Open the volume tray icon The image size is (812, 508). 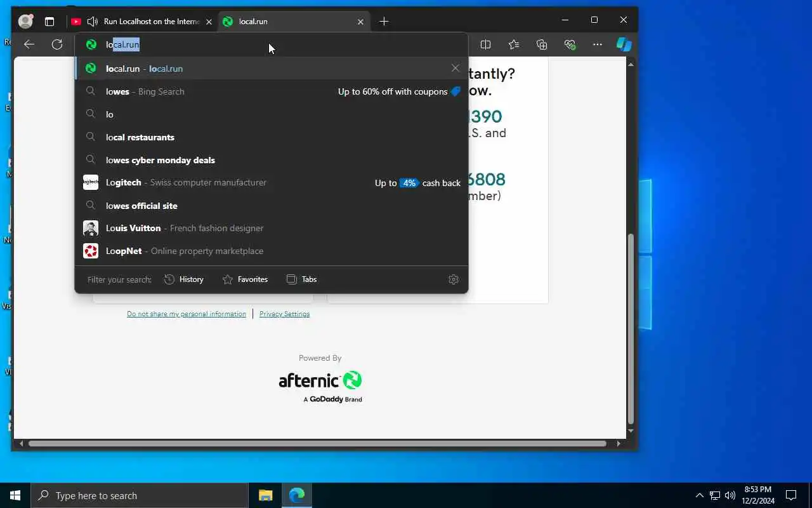[x=730, y=495]
